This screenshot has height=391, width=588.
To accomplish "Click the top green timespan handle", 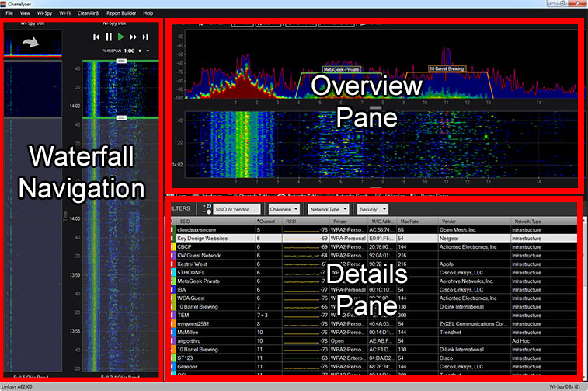I will click(x=120, y=61).
